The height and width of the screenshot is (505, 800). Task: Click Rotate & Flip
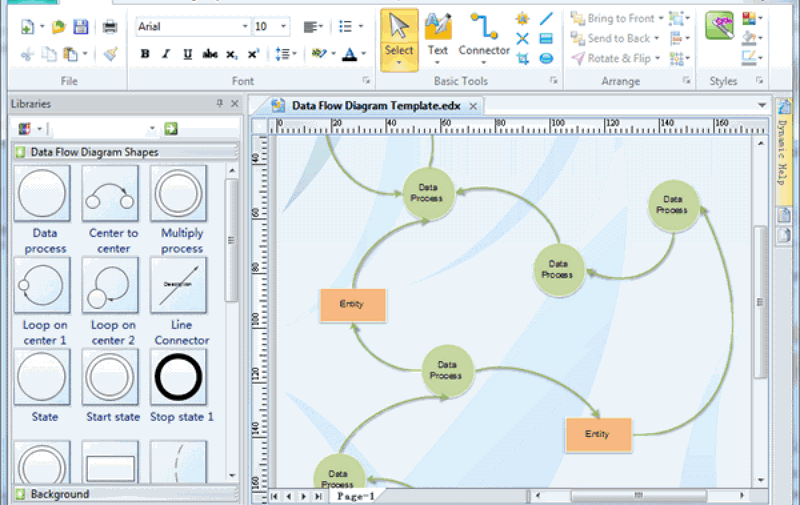pos(615,59)
